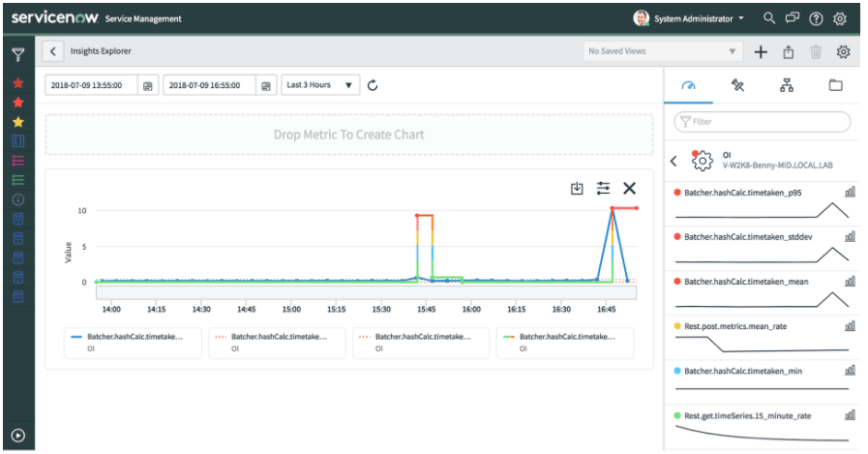Open the System Administrator user menu

(689, 18)
